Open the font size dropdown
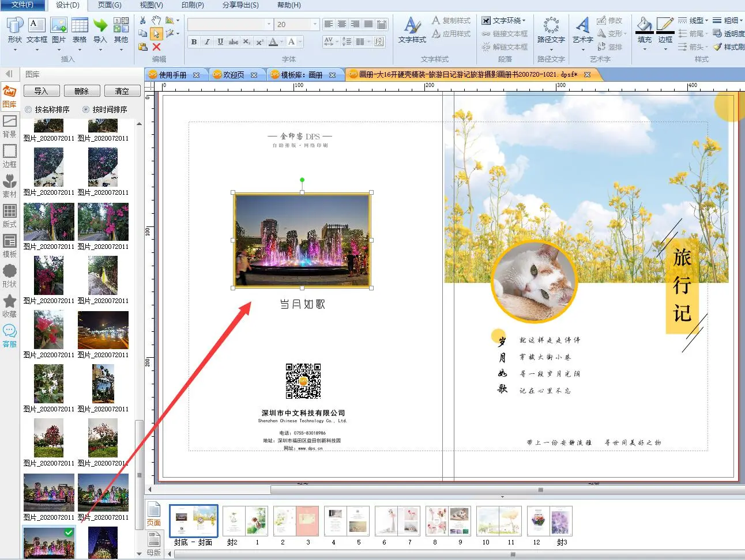The width and height of the screenshot is (745, 560). (x=315, y=24)
